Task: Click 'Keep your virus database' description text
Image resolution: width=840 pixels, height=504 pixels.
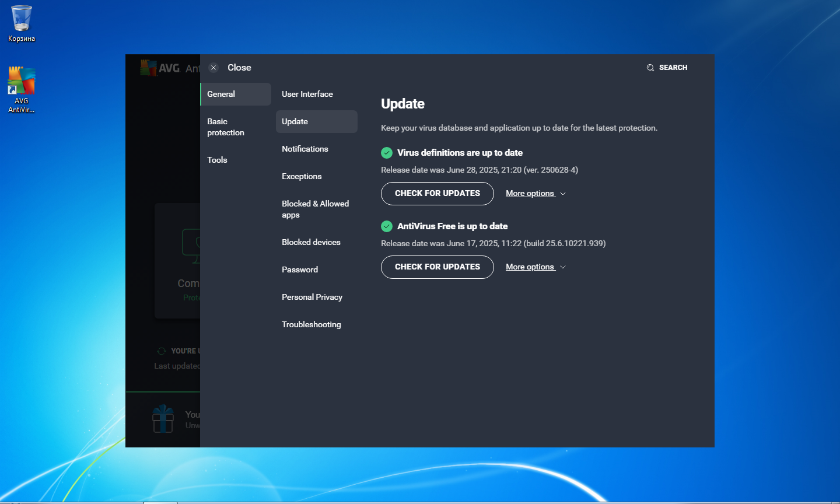Action: [519, 128]
